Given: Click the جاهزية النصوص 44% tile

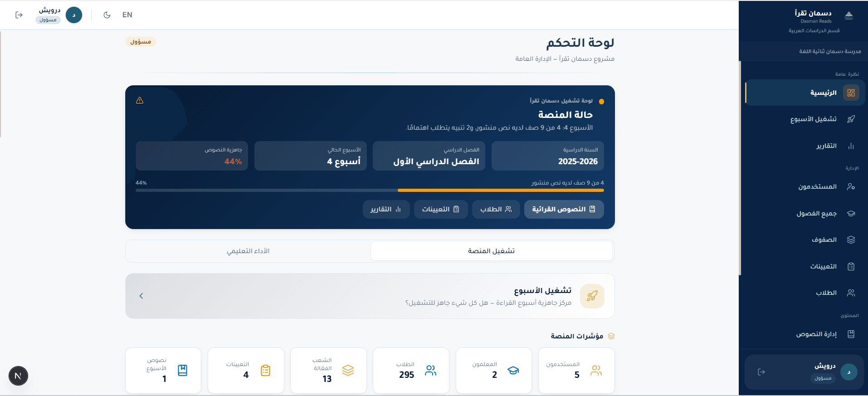Looking at the screenshot, I should [192, 156].
